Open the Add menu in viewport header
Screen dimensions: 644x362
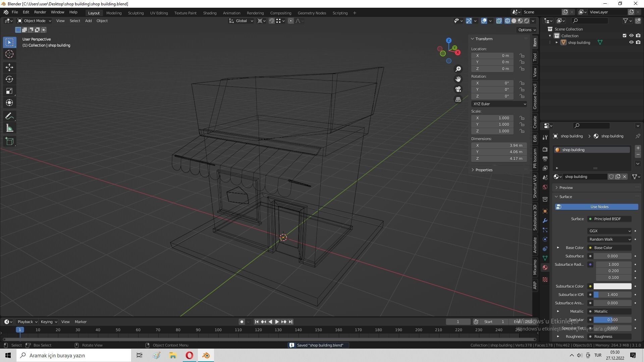coord(88,21)
